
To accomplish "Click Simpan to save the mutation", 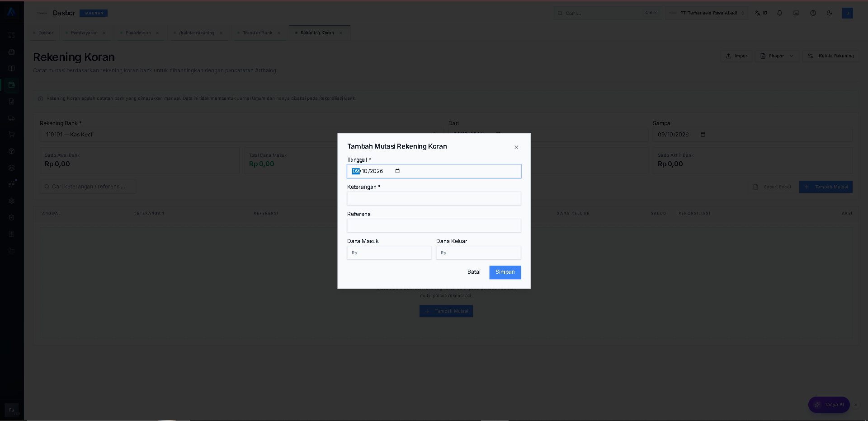I will 505,272.
